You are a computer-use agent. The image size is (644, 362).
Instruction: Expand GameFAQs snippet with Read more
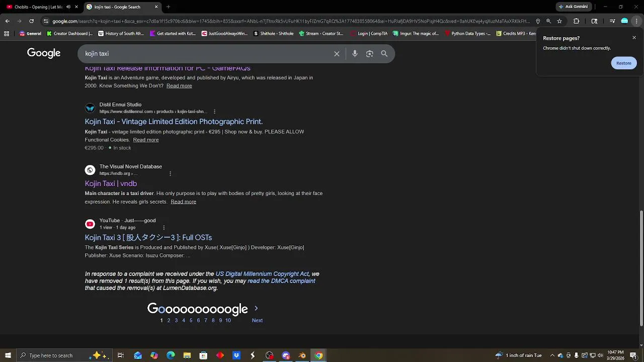click(179, 86)
